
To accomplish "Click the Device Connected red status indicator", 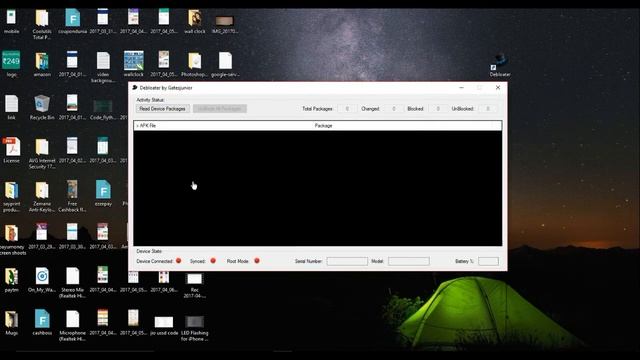I will 178,261.
